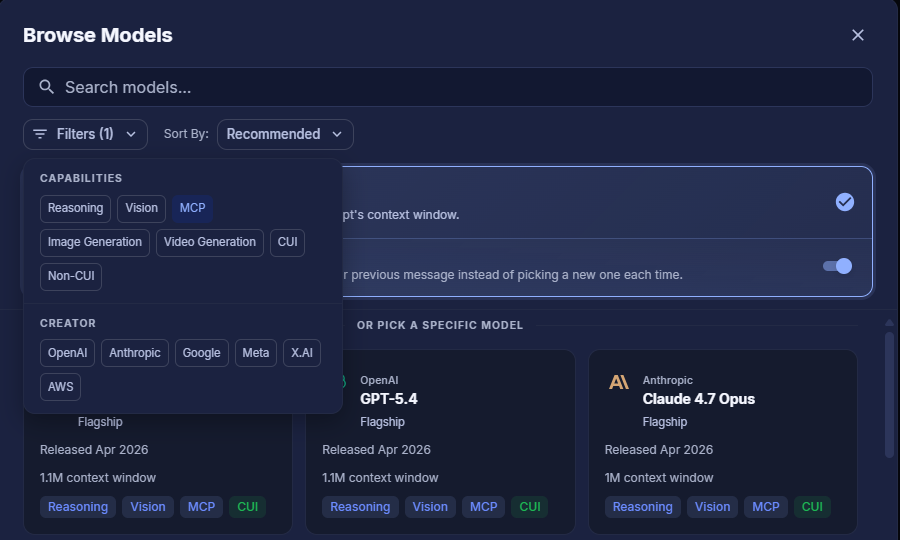900x540 pixels.
Task: Filter by AWS creator
Action: tap(60, 387)
